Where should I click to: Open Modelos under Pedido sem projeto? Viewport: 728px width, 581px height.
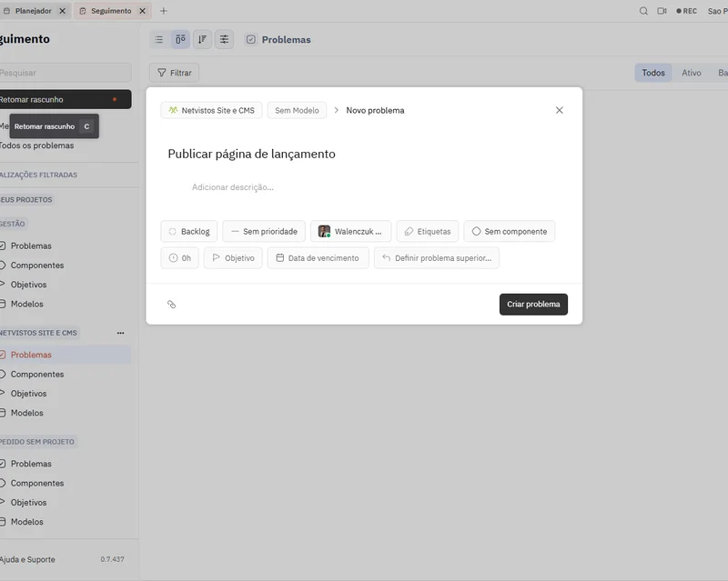click(27, 522)
